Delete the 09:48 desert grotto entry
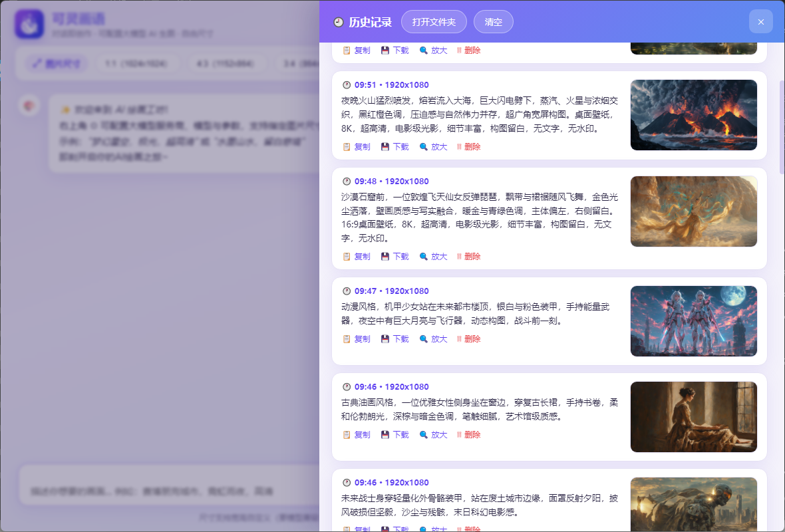The width and height of the screenshot is (785, 532). pos(468,256)
